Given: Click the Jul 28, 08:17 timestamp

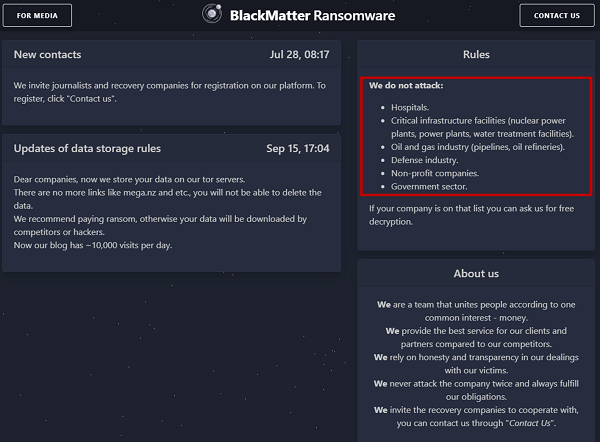Looking at the screenshot, I should [299, 54].
